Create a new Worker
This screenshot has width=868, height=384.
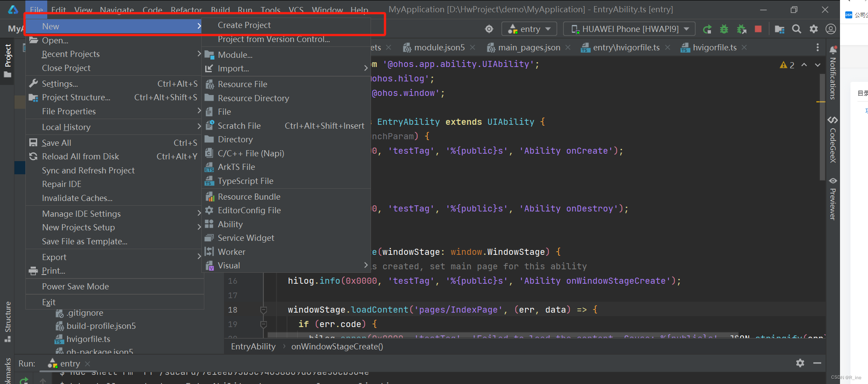(x=286, y=252)
